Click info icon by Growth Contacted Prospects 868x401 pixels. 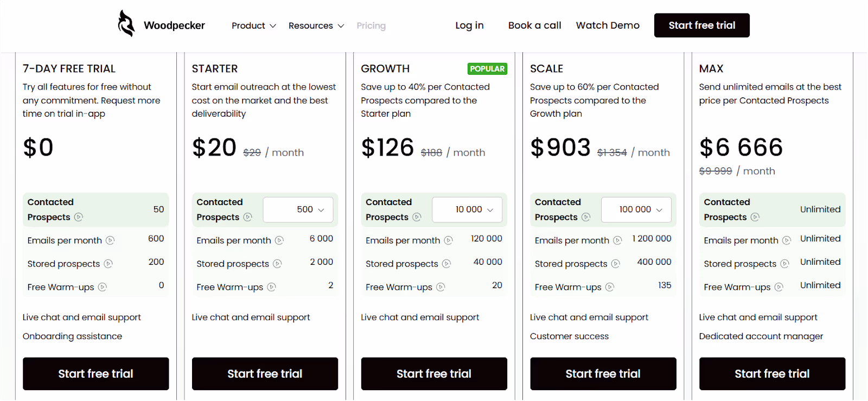pyautogui.click(x=417, y=217)
